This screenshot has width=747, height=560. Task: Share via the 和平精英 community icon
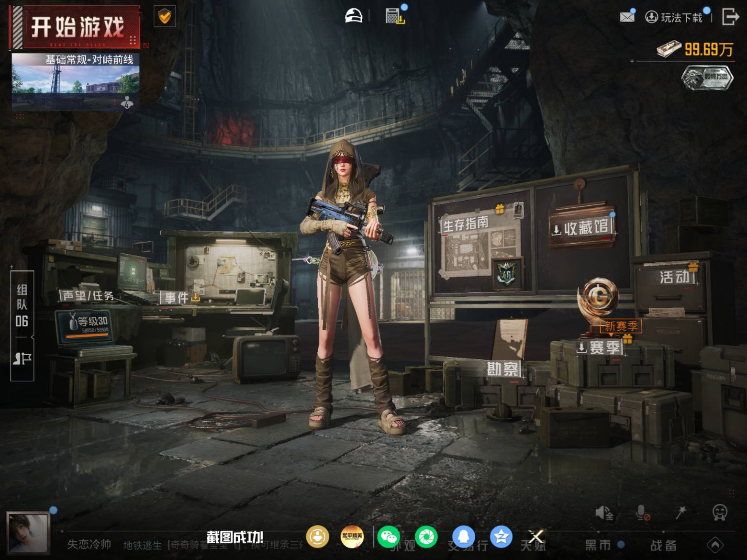click(x=352, y=537)
